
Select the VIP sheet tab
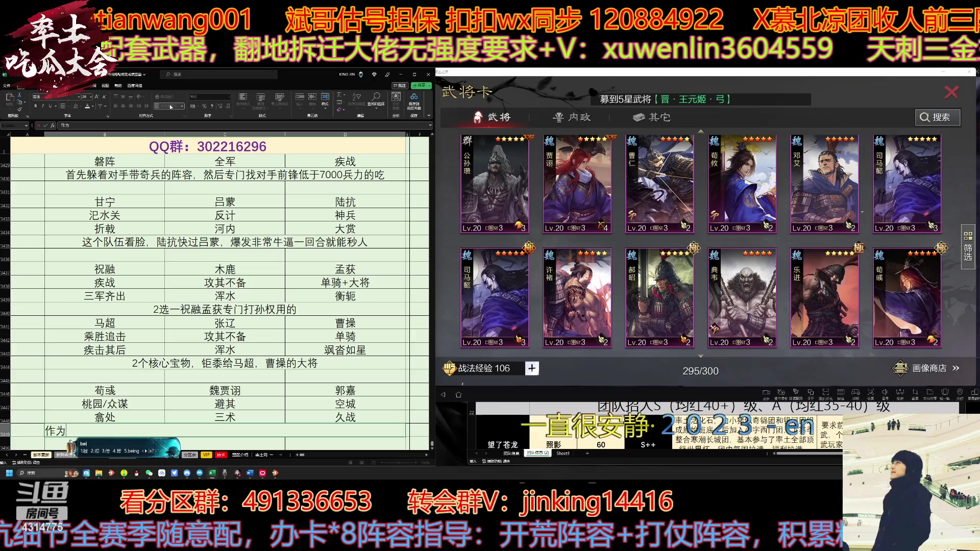[206, 455]
